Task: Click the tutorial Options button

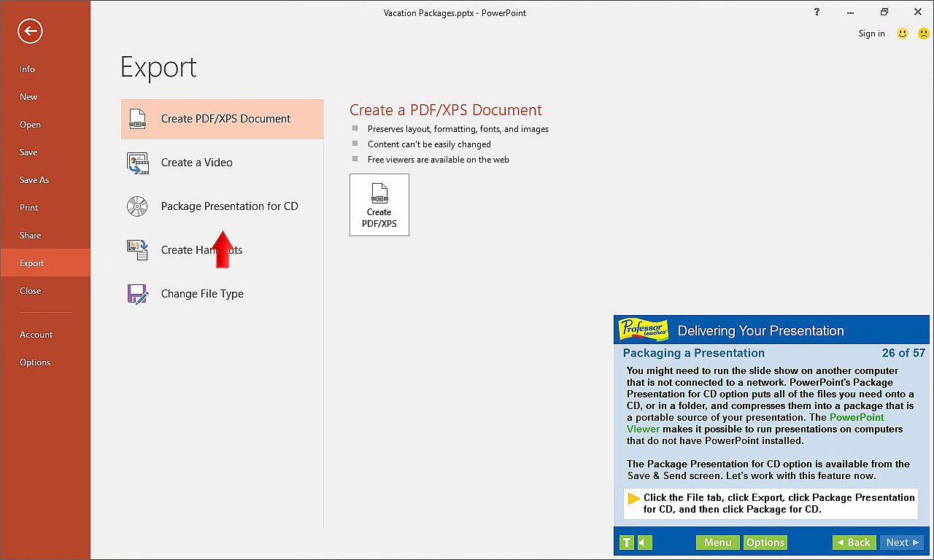Action: pyautogui.click(x=765, y=542)
